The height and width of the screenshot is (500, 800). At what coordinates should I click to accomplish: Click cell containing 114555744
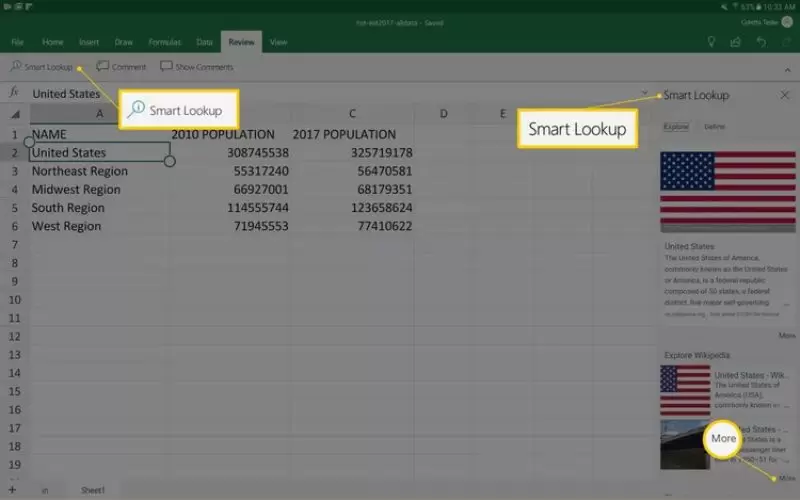tap(231, 208)
